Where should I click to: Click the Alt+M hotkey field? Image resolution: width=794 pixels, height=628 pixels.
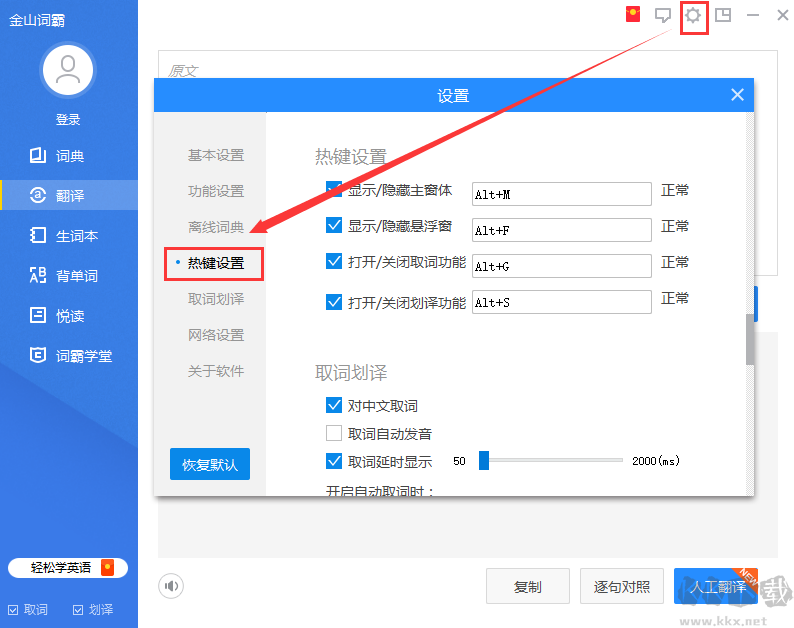coord(562,194)
